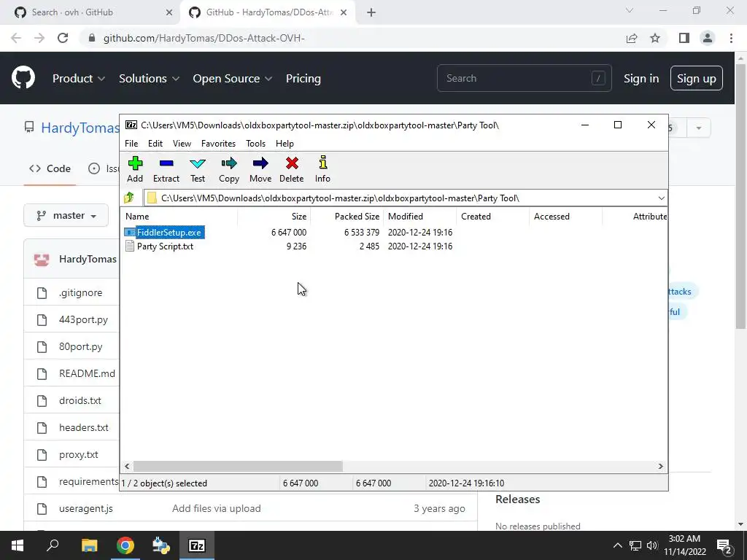Click the 7-Zip taskbar icon
Screen dimensions: 747x560
[197, 545]
